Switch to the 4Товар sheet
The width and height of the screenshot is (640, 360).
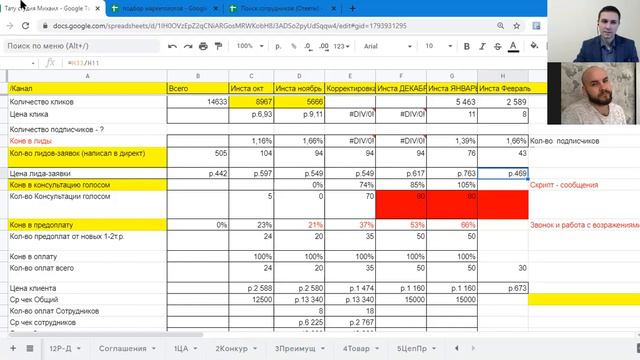point(356,348)
